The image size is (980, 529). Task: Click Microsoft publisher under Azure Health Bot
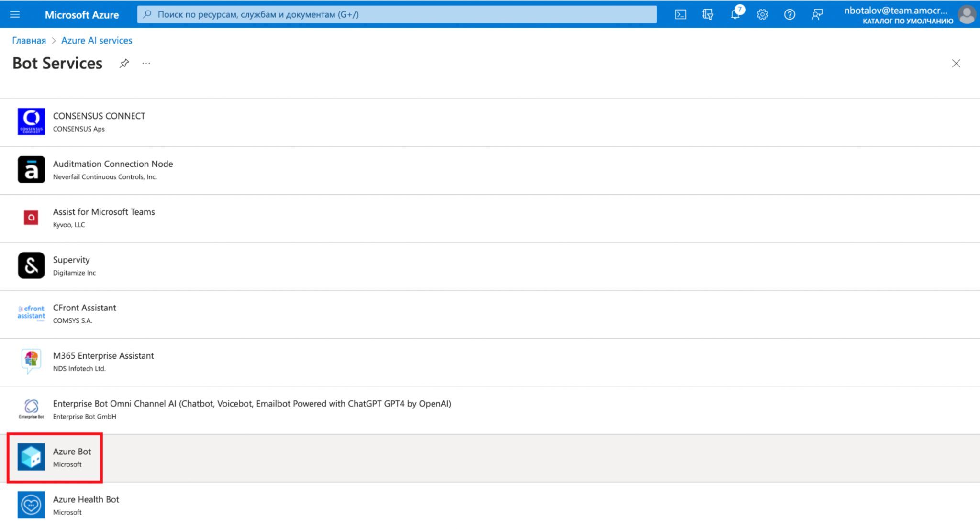click(67, 512)
